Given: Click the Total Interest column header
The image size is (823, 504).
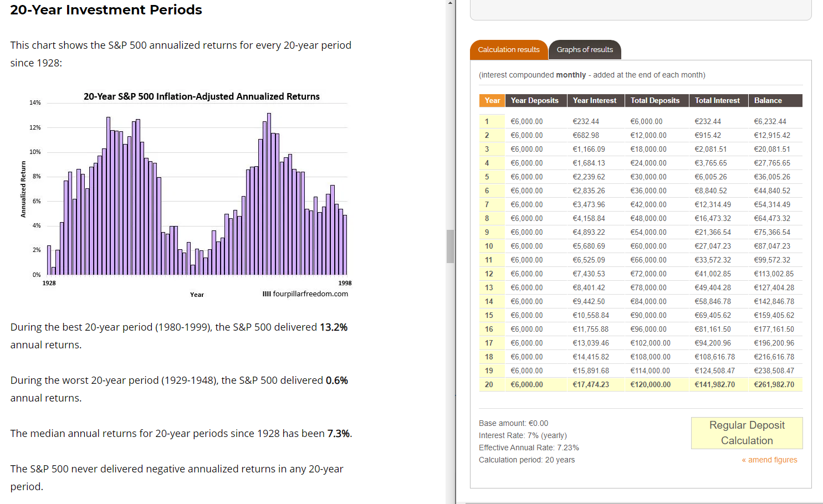Looking at the screenshot, I should point(717,100).
